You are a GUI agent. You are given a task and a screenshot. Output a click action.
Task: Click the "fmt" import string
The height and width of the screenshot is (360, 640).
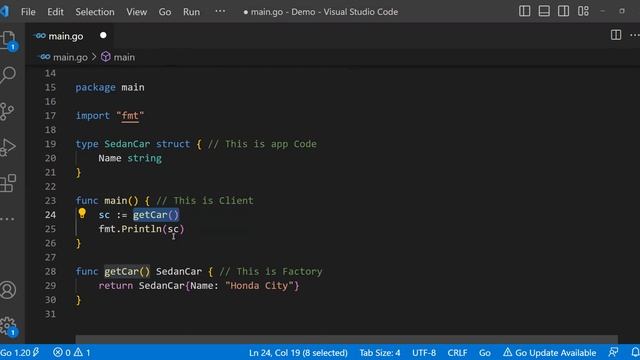(x=130, y=116)
